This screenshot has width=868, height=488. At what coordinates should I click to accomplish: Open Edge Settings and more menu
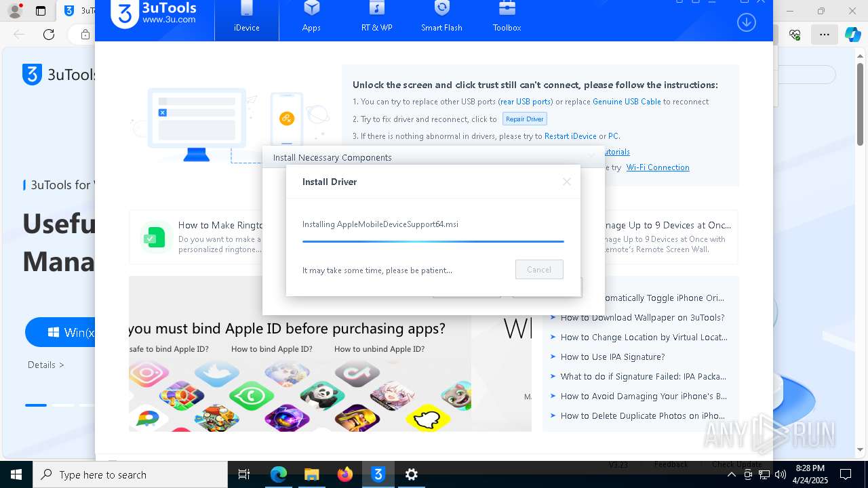click(824, 35)
